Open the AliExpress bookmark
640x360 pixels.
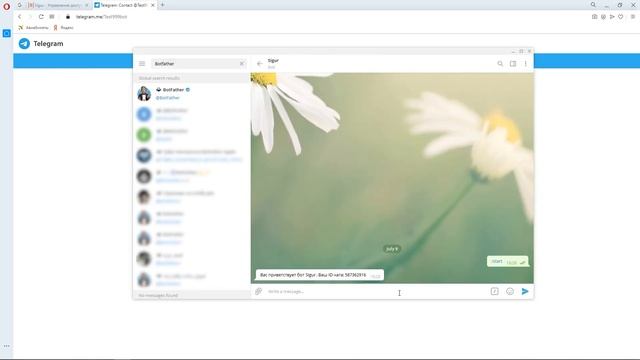coord(33,28)
